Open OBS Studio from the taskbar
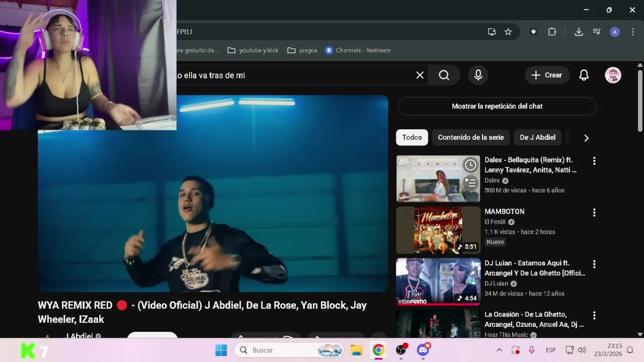644x362 pixels. (401, 350)
